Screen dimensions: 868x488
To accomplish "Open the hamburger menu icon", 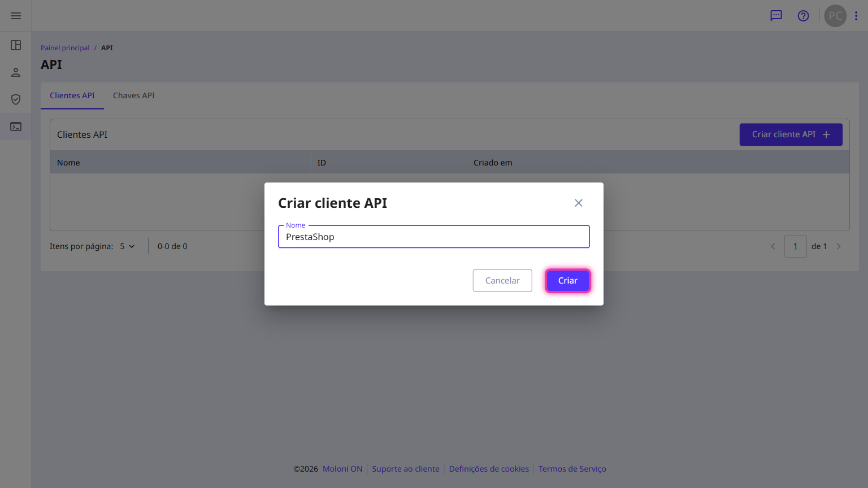I will pyautogui.click(x=16, y=16).
